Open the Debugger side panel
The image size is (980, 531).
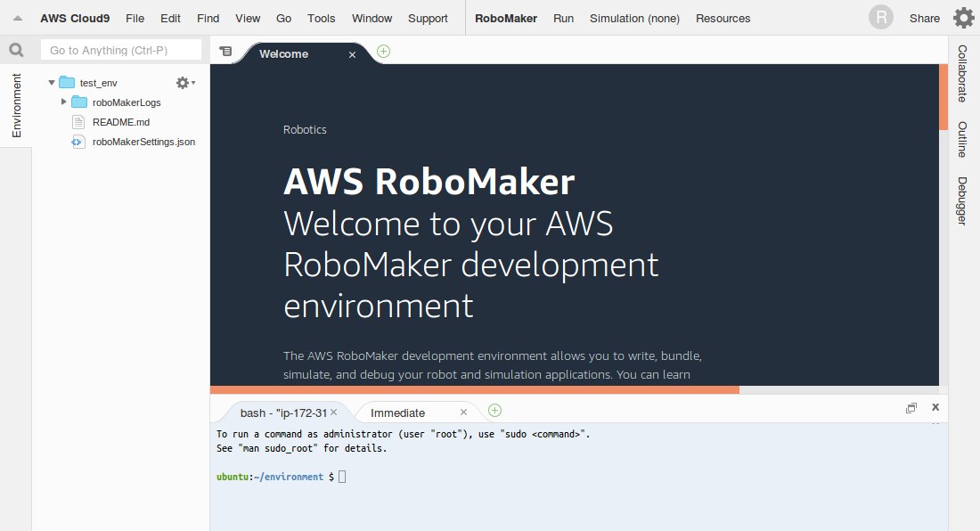point(962,201)
